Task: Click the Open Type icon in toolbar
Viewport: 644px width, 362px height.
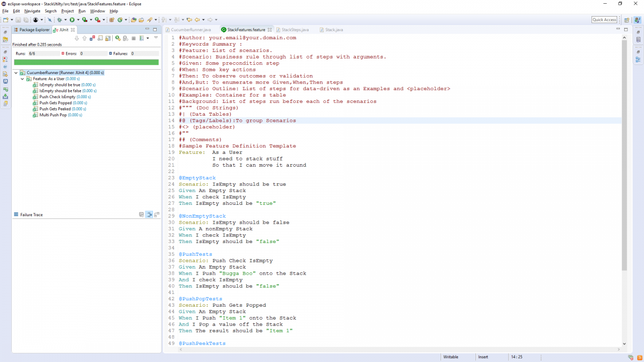Action: 133,19
